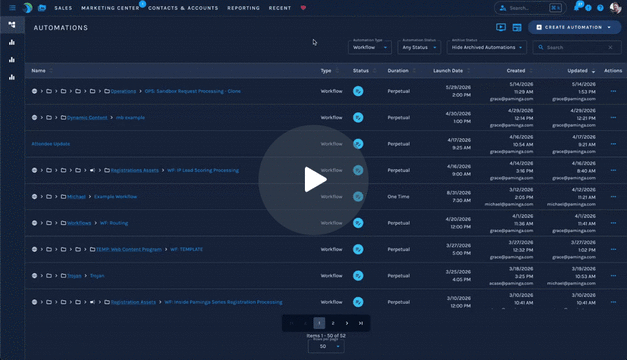Sort by the Updated column header

(x=577, y=71)
